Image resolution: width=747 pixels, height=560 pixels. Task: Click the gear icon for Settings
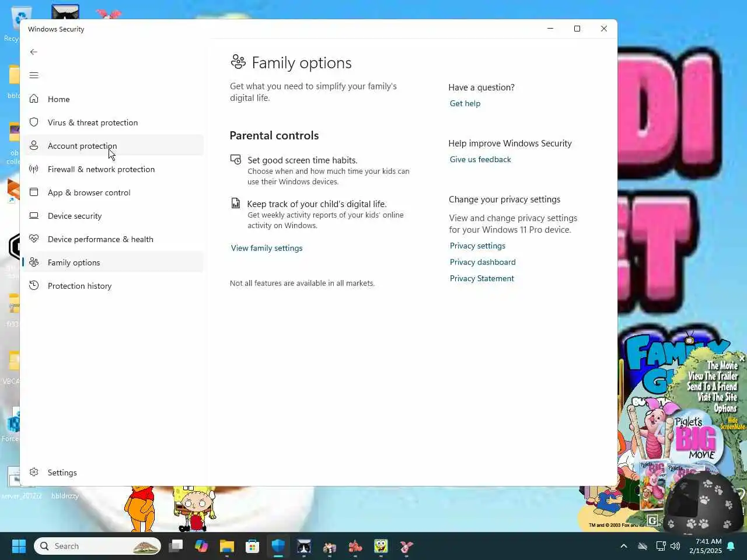point(34,472)
